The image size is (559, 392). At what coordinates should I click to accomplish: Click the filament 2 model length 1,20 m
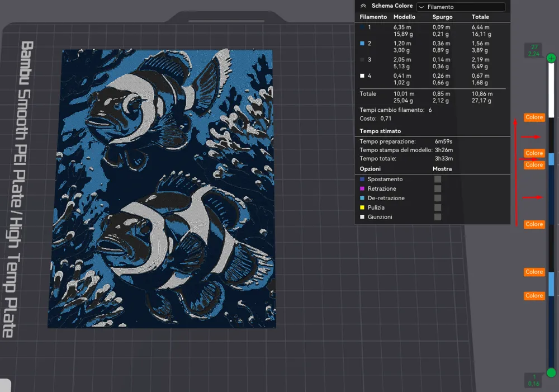(x=402, y=43)
